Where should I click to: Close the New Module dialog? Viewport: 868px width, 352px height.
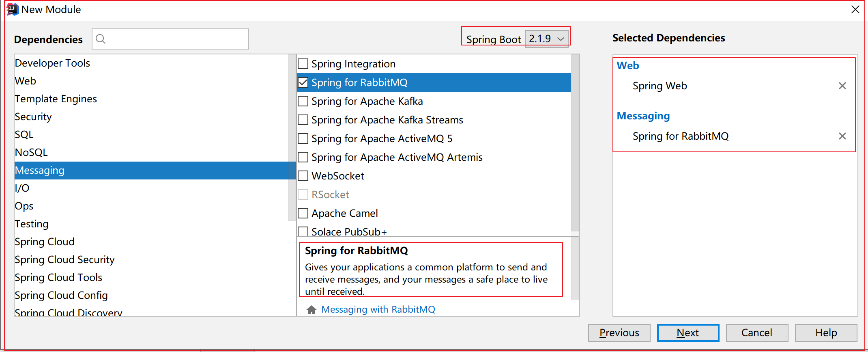coord(855,9)
